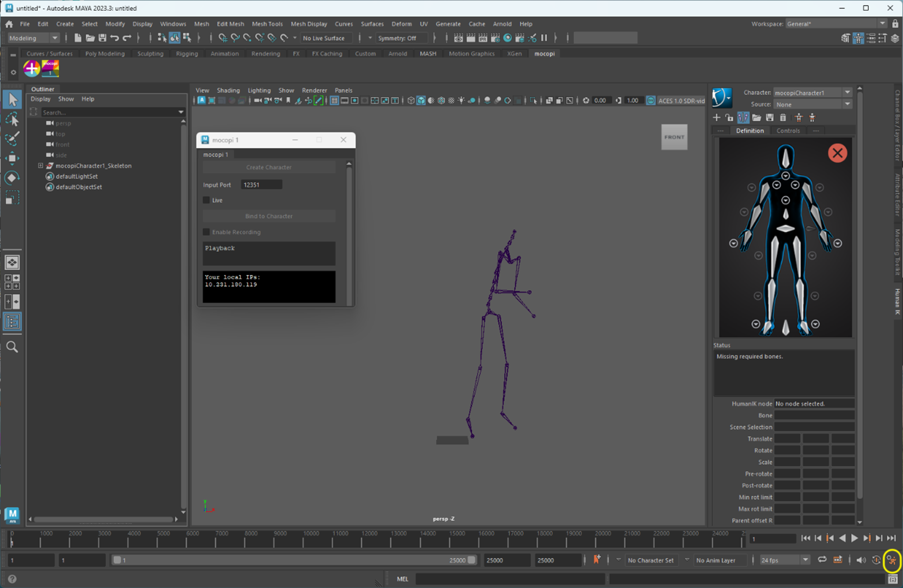The image size is (903, 588).
Task: Enable the Live checkbox
Action: point(206,200)
